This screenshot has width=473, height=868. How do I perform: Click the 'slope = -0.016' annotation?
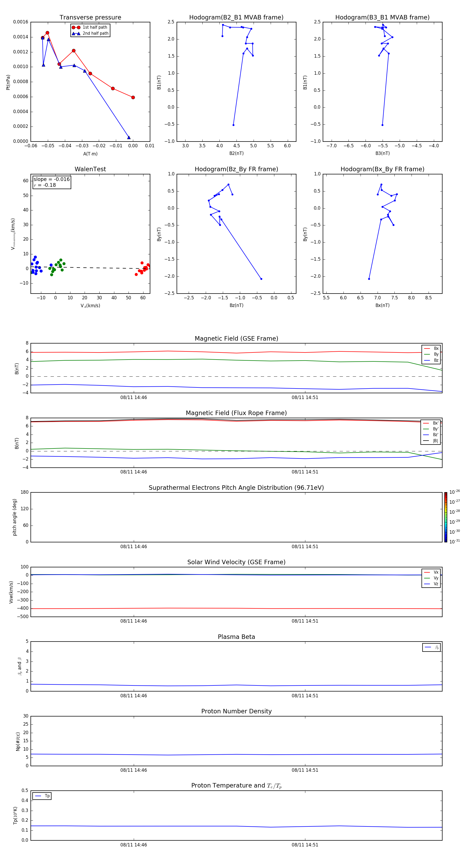pyautogui.click(x=52, y=179)
